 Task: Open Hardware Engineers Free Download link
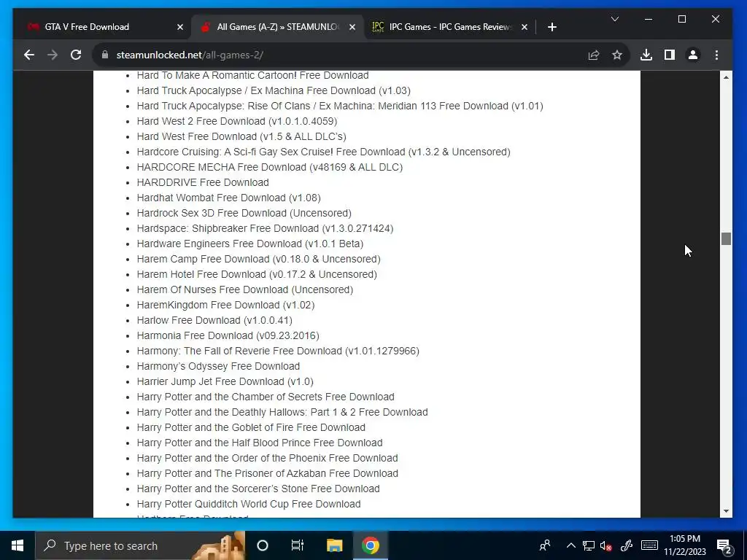(250, 244)
